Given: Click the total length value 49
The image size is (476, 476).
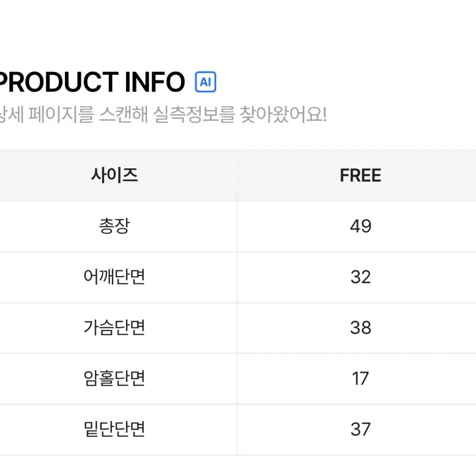Looking at the screenshot, I should point(360,226).
